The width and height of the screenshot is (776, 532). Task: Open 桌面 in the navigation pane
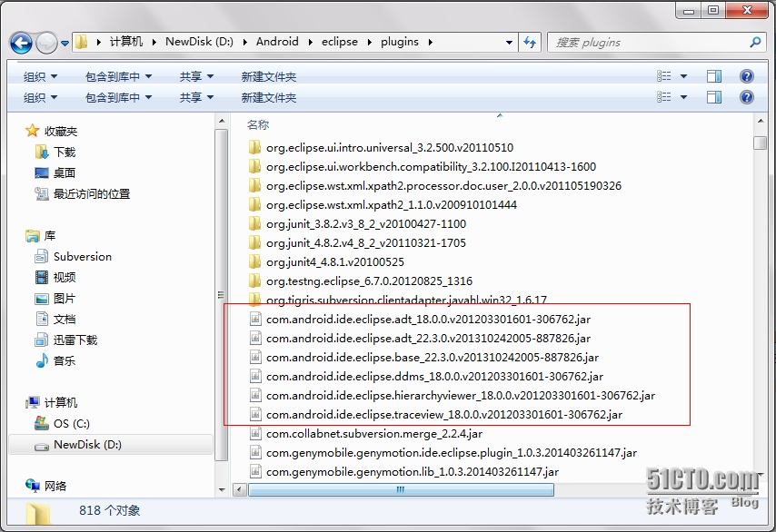[65, 172]
